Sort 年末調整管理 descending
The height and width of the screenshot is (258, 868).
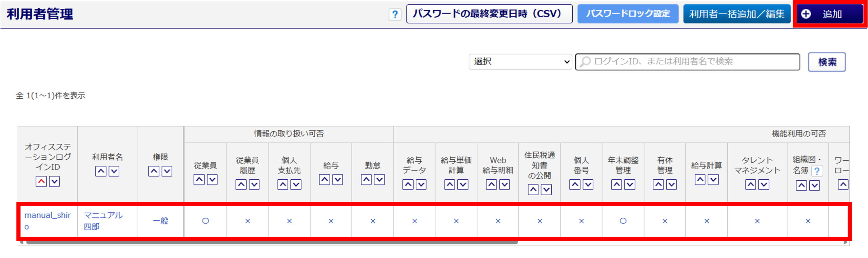630,184
